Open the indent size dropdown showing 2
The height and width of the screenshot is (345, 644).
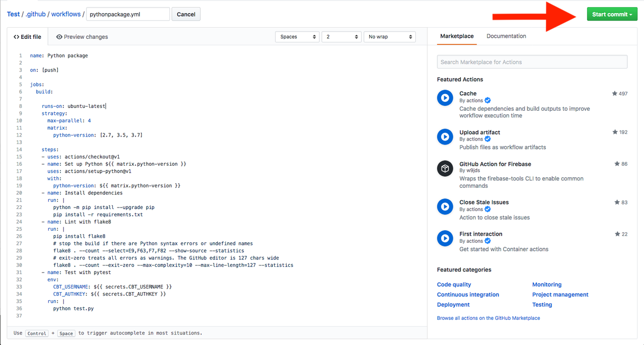342,37
